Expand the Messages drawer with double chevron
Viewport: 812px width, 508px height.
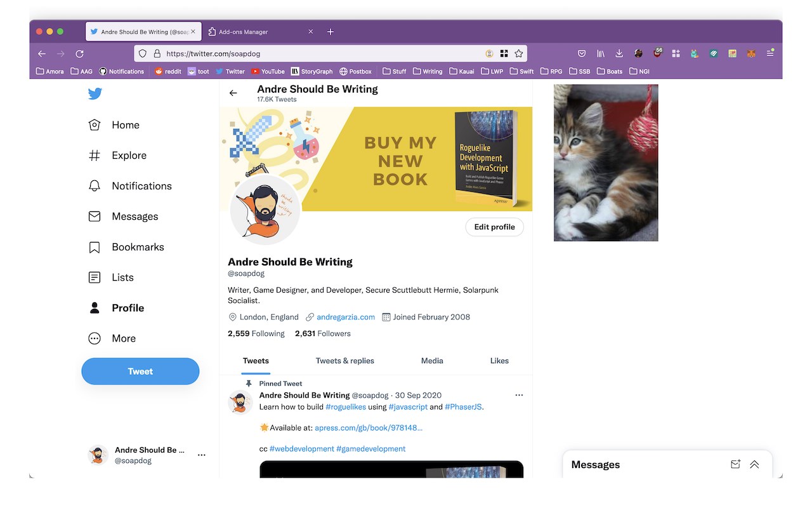pos(754,464)
